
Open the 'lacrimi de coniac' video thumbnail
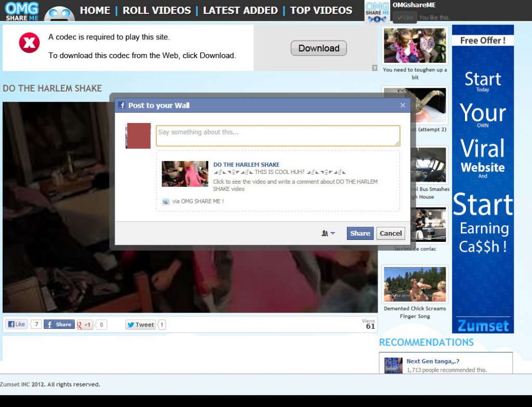429,225
